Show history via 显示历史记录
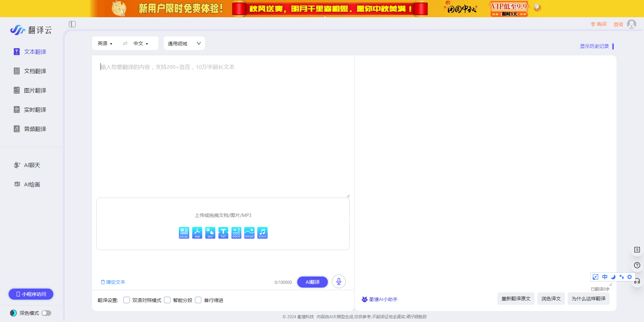This screenshot has height=322, width=644. click(x=594, y=46)
